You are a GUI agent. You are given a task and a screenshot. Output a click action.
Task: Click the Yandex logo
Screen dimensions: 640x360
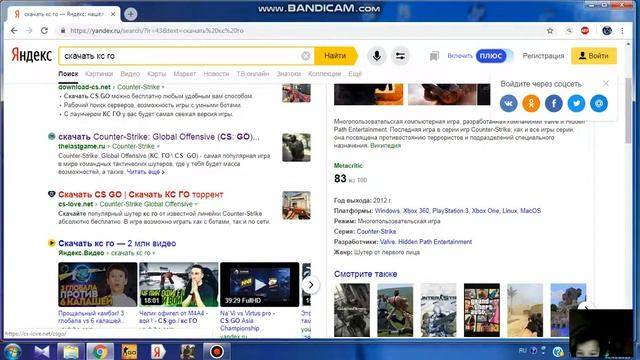click(x=31, y=56)
